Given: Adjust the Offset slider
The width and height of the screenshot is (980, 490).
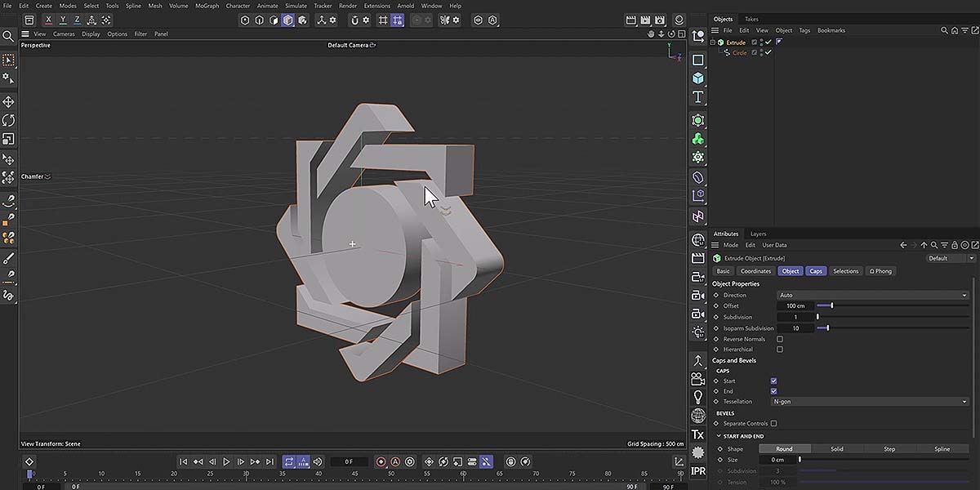Looking at the screenshot, I should coord(893,305).
